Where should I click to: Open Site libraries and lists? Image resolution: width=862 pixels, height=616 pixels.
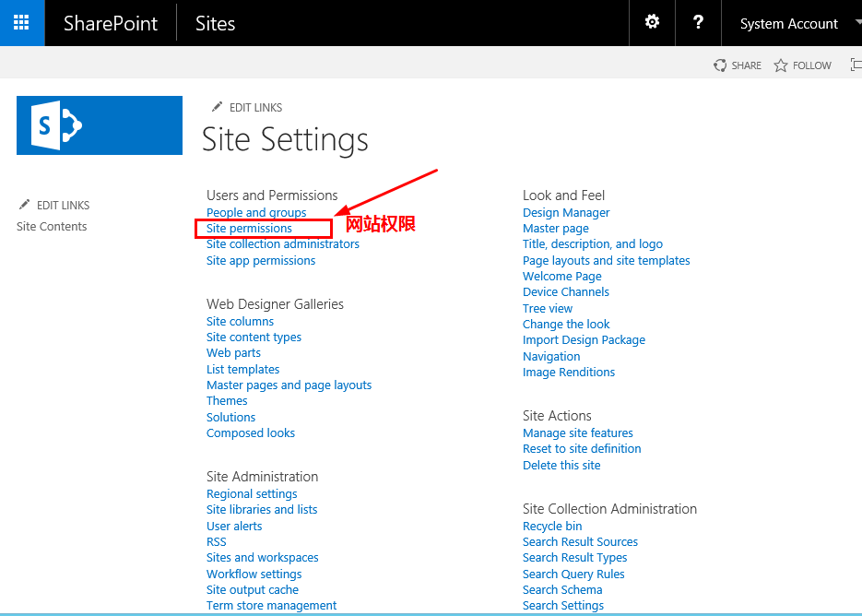[x=262, y=509]
